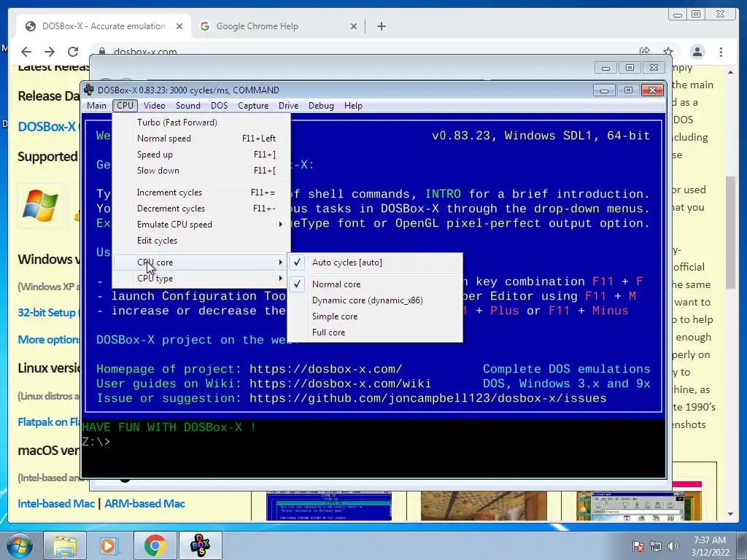Select Turbo (Fast Forward)

pos(201,122)
